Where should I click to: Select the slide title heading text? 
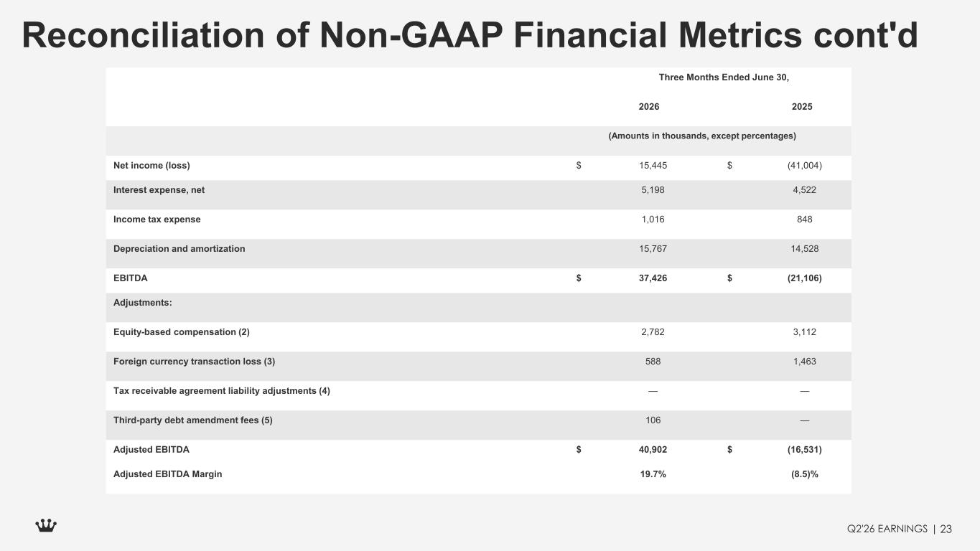pyautogui.click(x=470, y=36)
